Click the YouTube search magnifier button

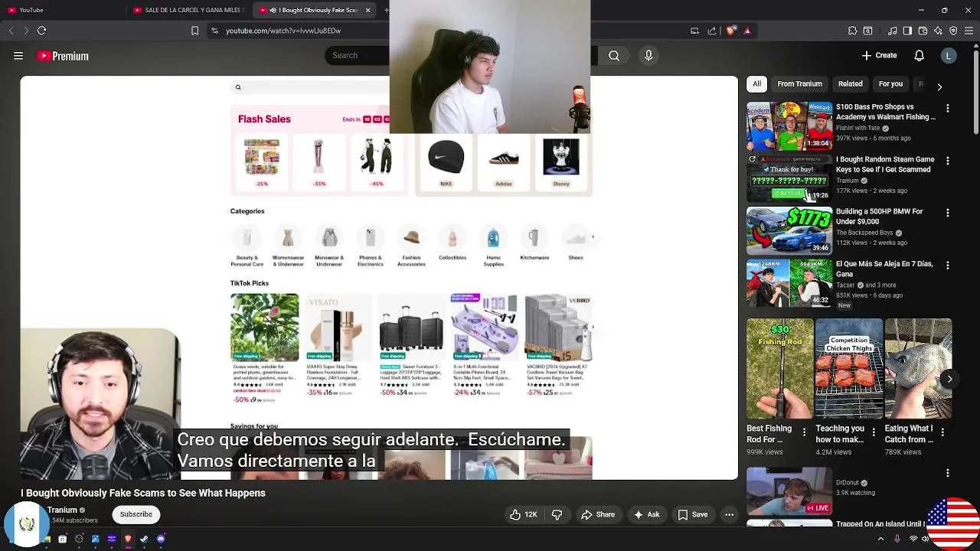614,55
